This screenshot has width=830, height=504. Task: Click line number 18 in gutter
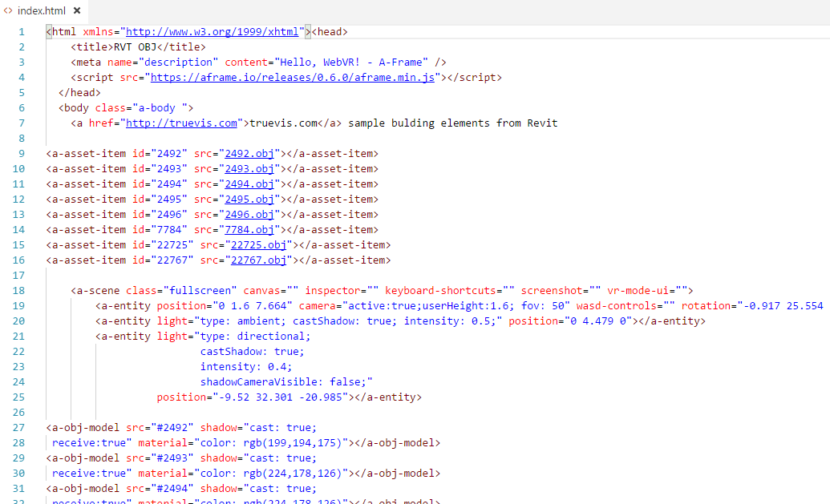pos(18,290)
